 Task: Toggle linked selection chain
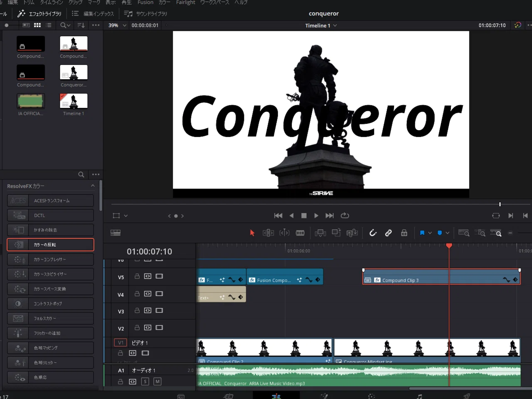[x=388, y=233]
